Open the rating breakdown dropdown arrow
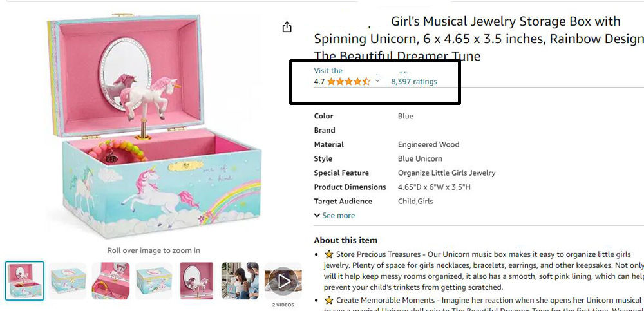644x311 pixels. (x=377, y=82)
